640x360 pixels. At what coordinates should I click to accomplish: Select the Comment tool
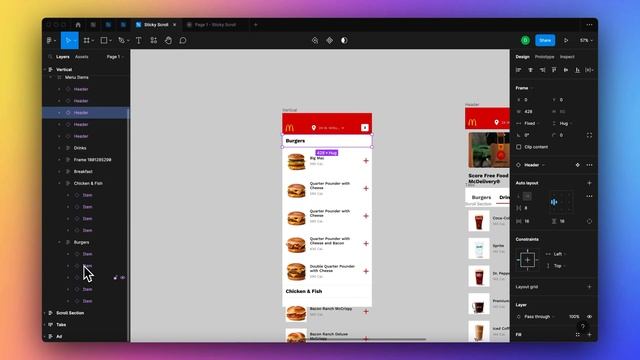183,40
